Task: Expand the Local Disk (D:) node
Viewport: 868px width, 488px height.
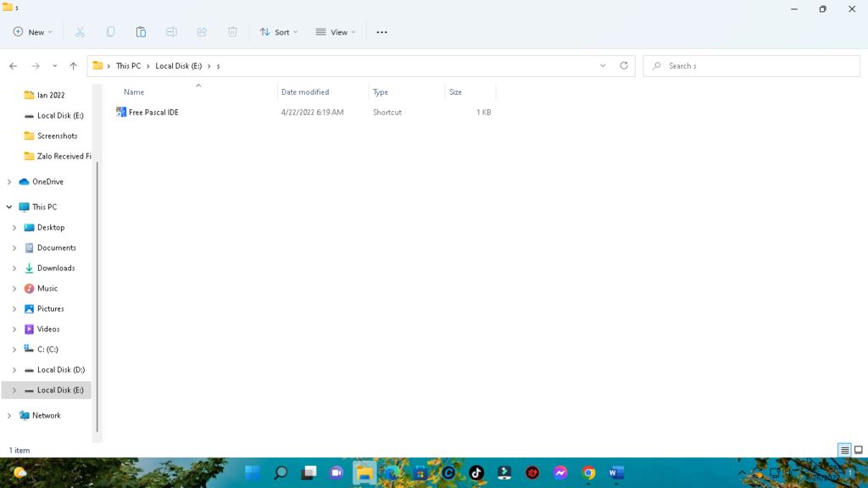Action: pos(14,369)
